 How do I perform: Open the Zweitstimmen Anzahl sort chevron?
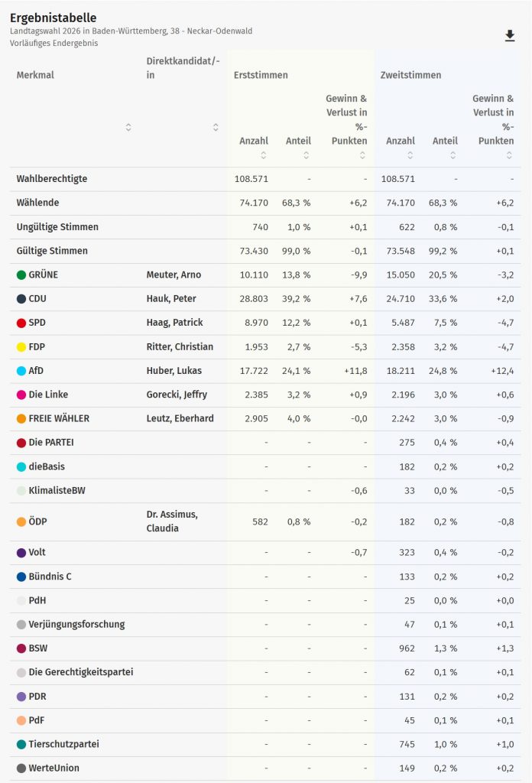click(410, 154)
